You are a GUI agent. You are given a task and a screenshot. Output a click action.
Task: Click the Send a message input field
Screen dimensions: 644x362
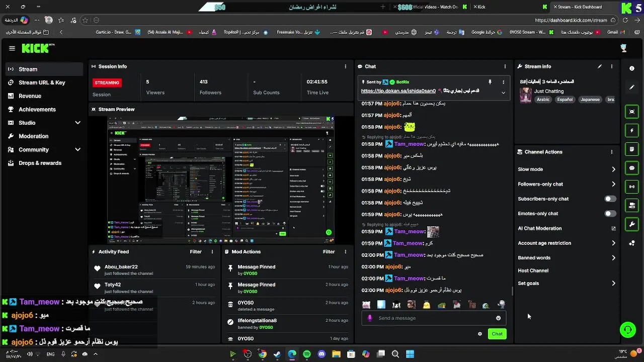click(434, 318)
